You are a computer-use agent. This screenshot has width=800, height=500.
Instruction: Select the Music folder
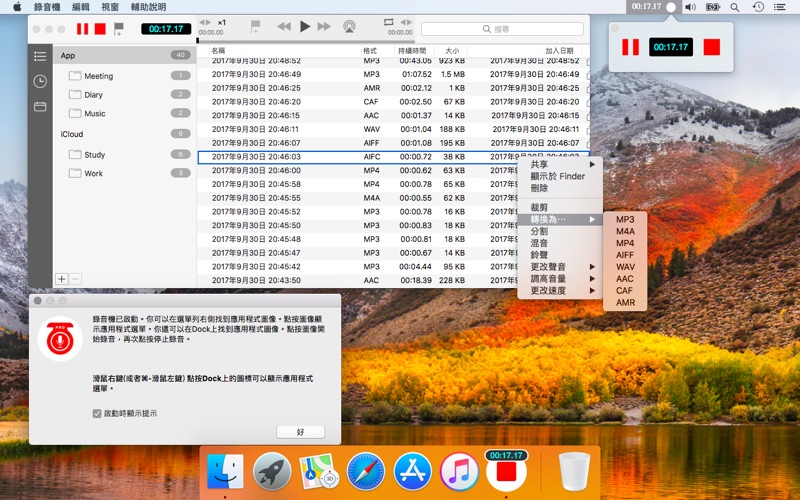125,113
